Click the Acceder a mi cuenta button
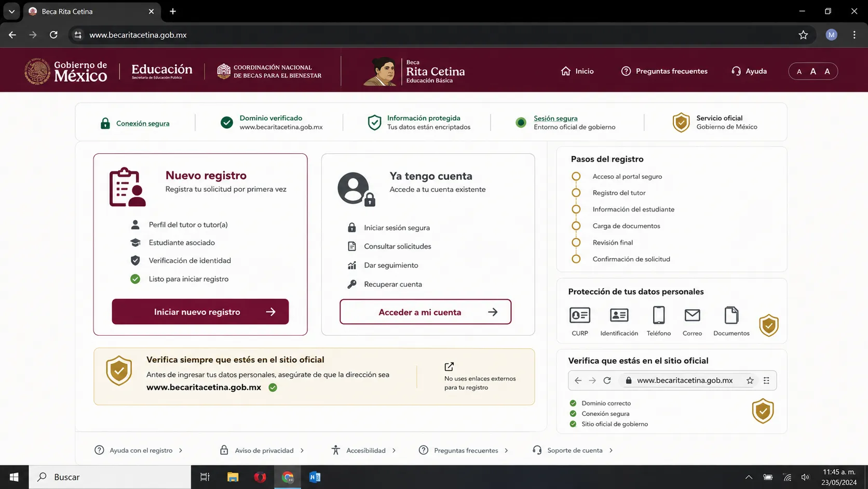 click(x=426, y=312)
